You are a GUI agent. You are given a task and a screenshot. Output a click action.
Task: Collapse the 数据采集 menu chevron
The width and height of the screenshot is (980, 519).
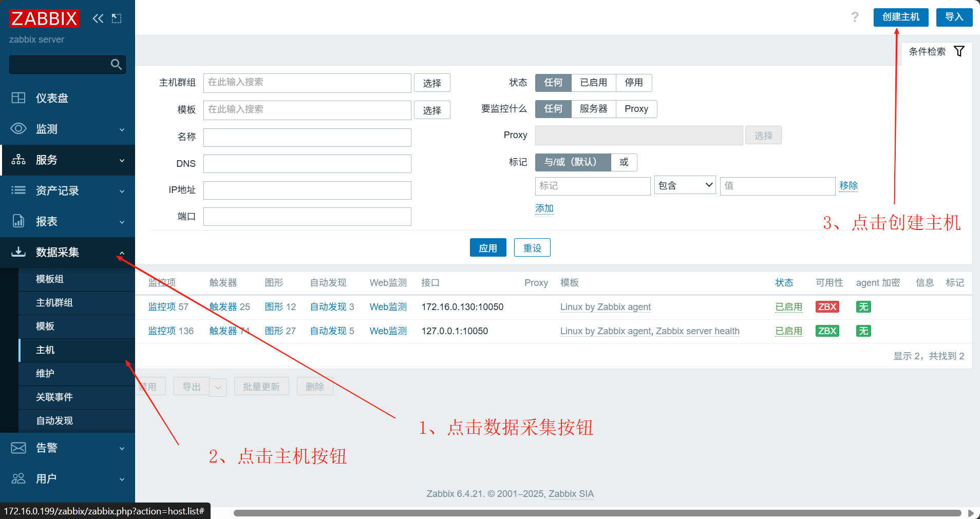122,253
